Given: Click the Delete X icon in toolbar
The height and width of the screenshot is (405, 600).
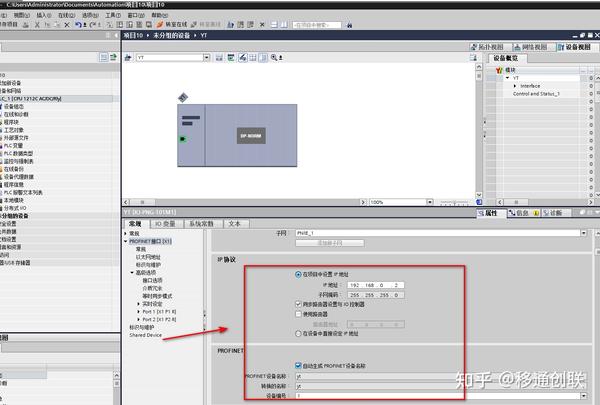Looking at the screenshot, I should click(67, 25).
